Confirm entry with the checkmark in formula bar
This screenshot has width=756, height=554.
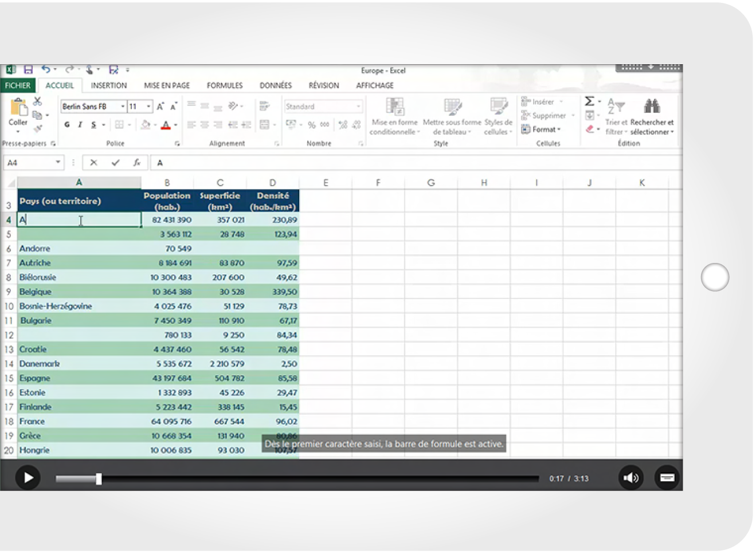pos(115,163)
